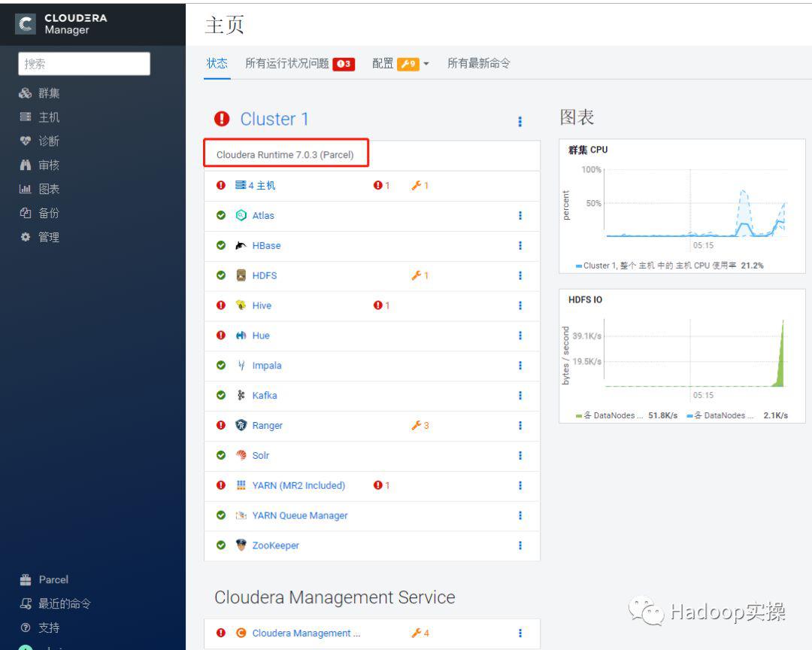812x650 pixels.
Task: Click the hosts row configuration wrench 1
Action: click(x=420, y=185)
